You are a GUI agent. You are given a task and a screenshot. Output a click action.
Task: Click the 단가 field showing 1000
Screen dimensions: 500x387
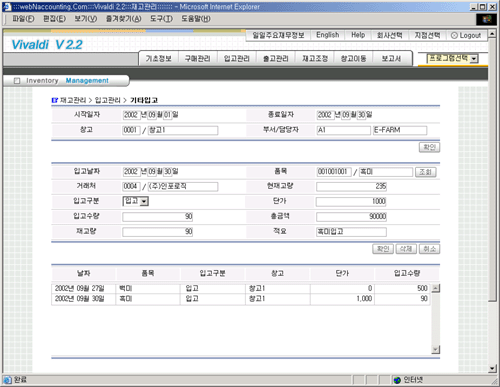351,202
